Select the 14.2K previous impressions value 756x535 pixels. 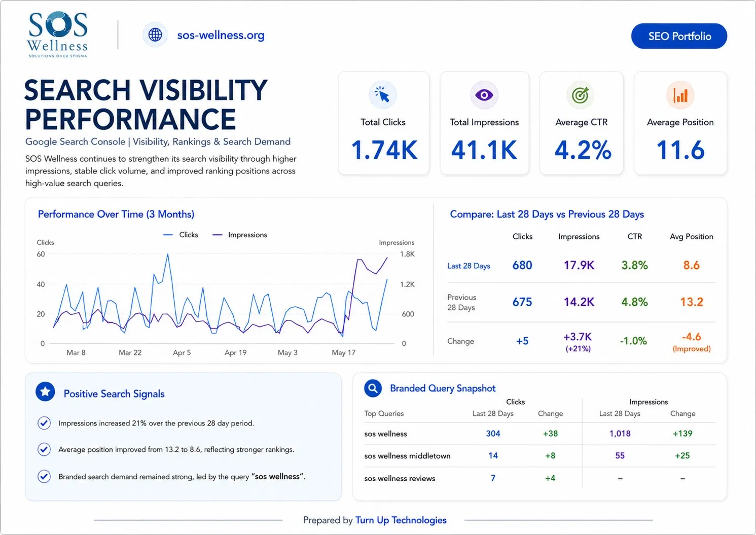[x=579, y=302]
